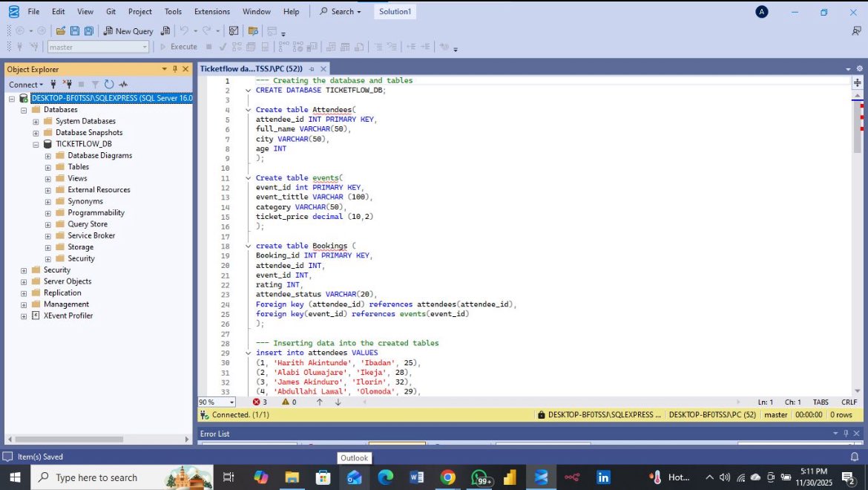Click the editor vertical scrollbar thumb
868x490 pixels.
click(857, 125)
